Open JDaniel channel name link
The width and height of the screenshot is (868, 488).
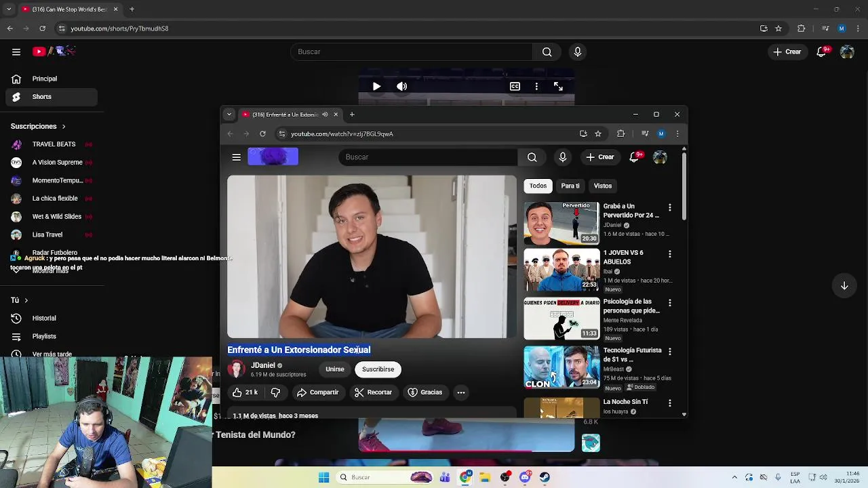(x=263, y=365)
